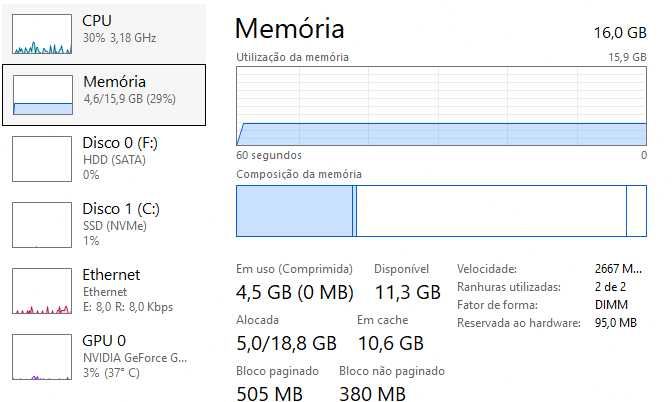Click the Disco 0 (F:) graph thumbnail
This screenshot has width=672, height=402.
coord(42,157)
